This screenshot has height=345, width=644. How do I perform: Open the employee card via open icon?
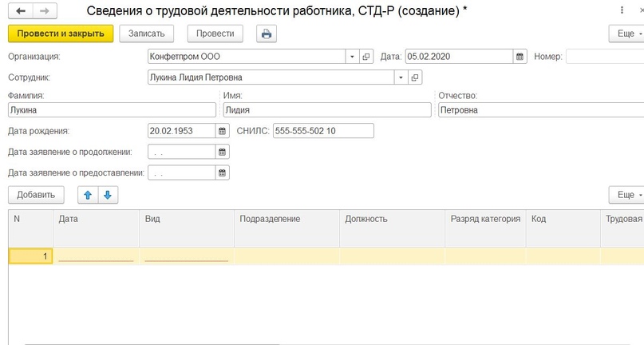coord(415,77)
